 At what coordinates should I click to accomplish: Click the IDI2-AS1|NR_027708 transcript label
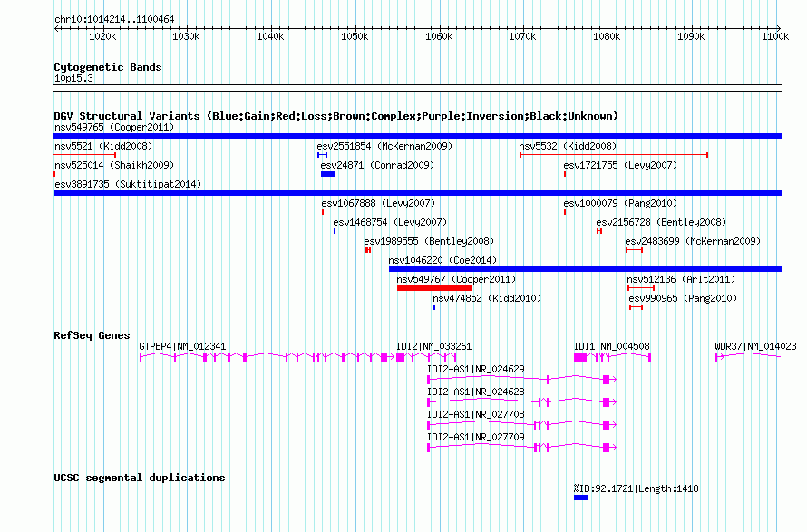[475, 415]
